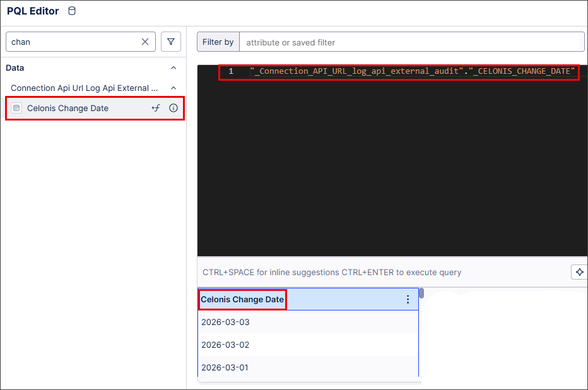The image size is (588, 390).
Task: Click the 'Data' section heading
Action: pyautogui.click(x=15, y=68)
